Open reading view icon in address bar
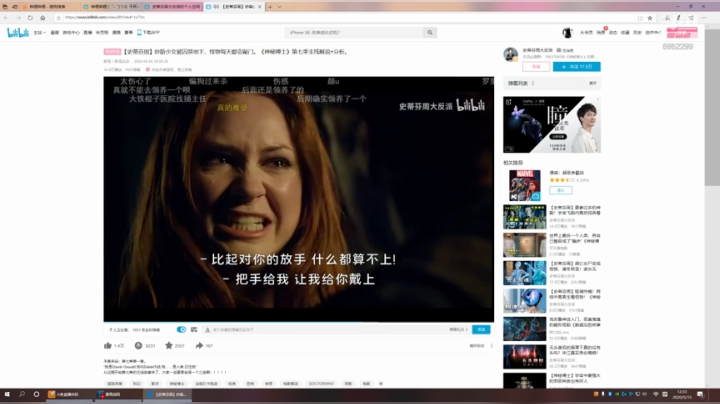720x404 pixels. coord(640,18)
